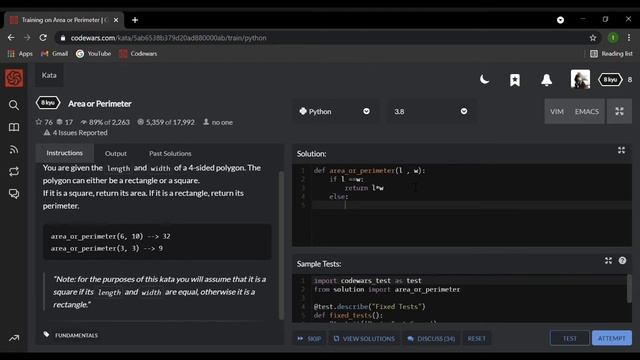This screenshot has height=360, width=640.
Task: Switch to the Output tab
Action: (x=116, y=153)
